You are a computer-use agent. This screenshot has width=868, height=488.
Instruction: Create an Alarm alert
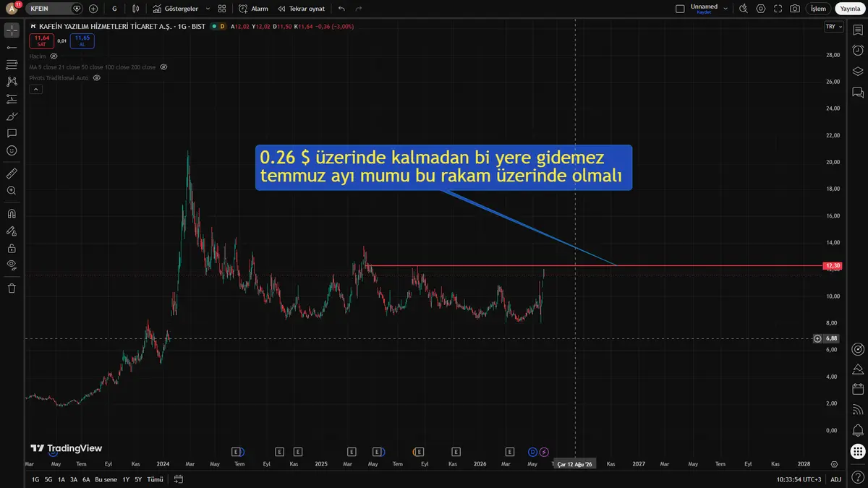tap(254, 9)
